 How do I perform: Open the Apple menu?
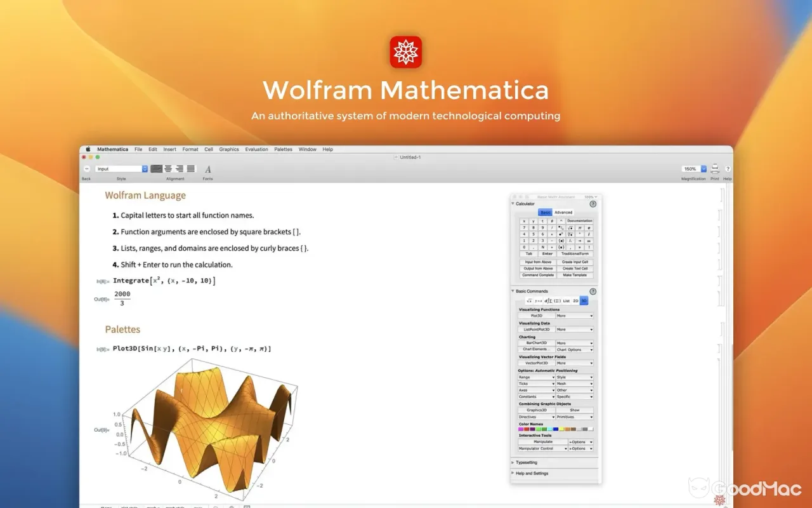coord(89,149)
